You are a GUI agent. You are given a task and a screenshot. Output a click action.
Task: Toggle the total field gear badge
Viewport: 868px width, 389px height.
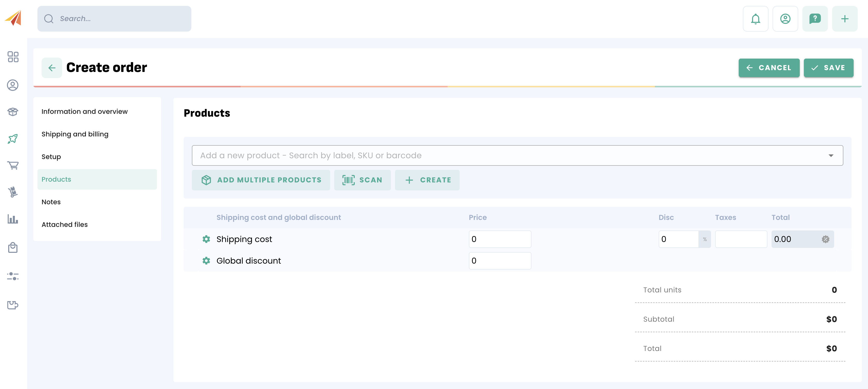click(x=825, y=239)
